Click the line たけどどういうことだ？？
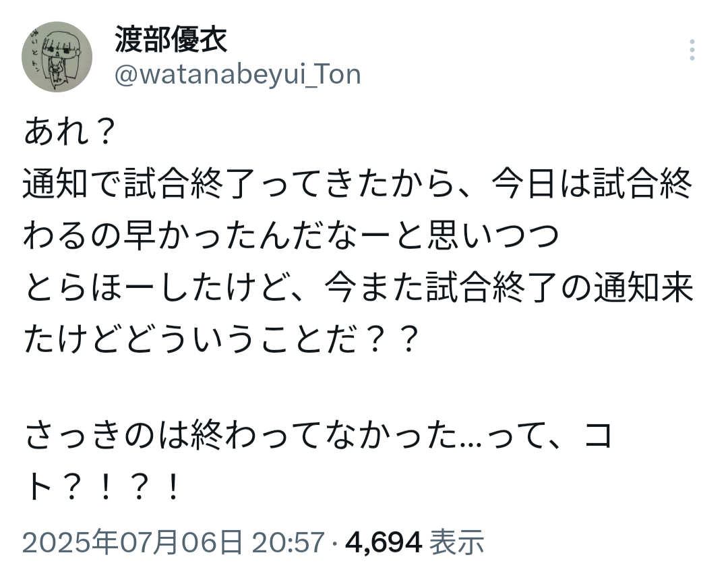The image size is (728, 578). pos(222,339)
